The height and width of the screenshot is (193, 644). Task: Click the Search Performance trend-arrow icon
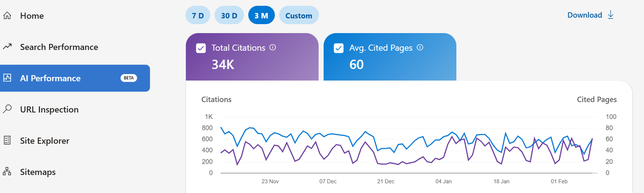[7, 47]
